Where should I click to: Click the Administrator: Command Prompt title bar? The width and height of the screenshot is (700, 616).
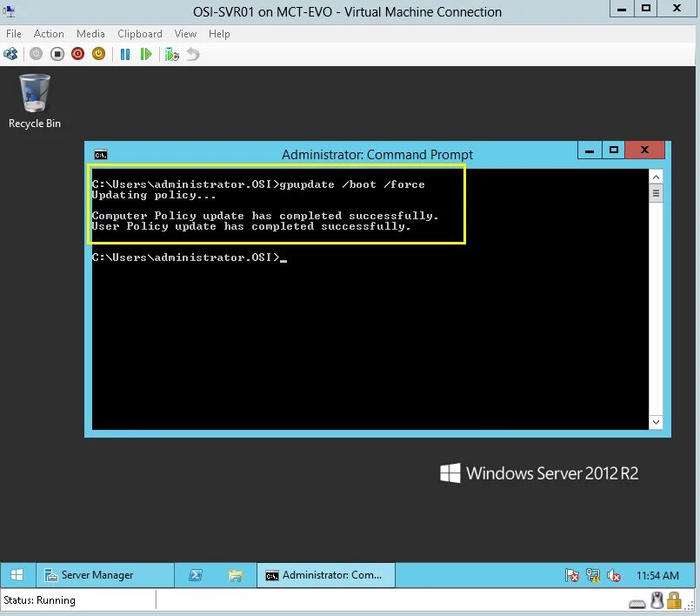tap(377, 155)
